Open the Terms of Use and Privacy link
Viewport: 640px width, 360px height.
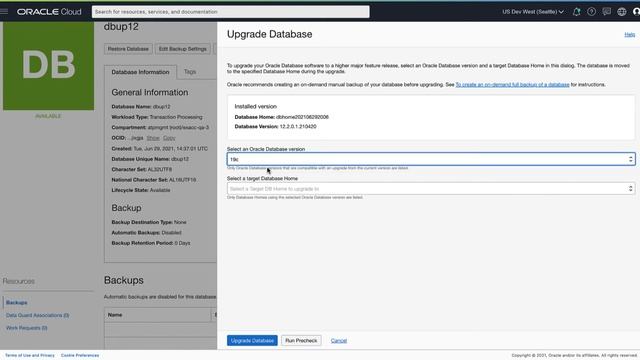click(x=30, y=356)
